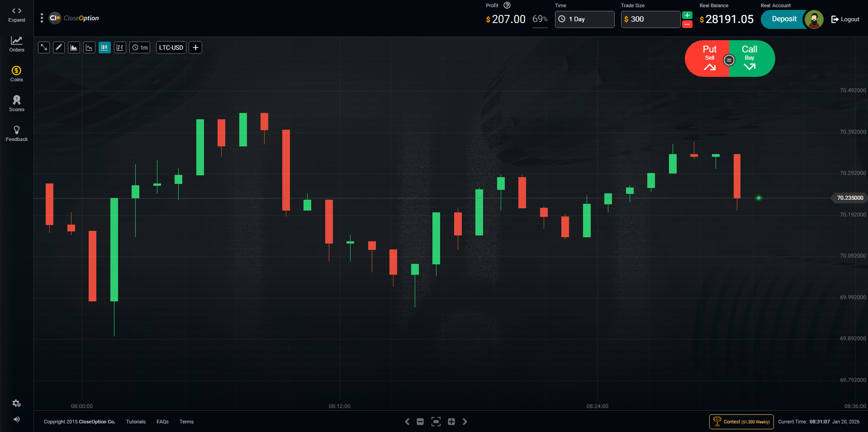Open settings gear in sidebar
868x432 pixels.
[17, 404]
